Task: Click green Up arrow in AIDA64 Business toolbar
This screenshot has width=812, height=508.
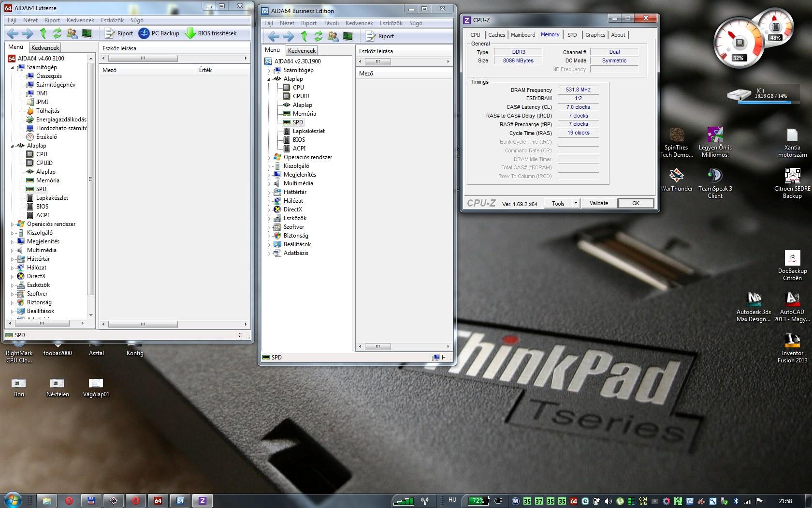Action: [304, 36]
